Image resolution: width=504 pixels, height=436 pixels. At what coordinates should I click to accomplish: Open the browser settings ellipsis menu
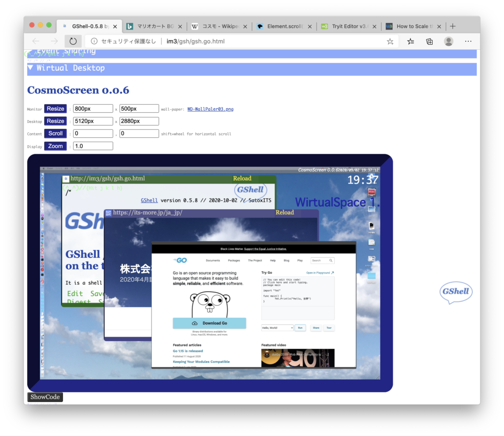(x=468, y=41)
